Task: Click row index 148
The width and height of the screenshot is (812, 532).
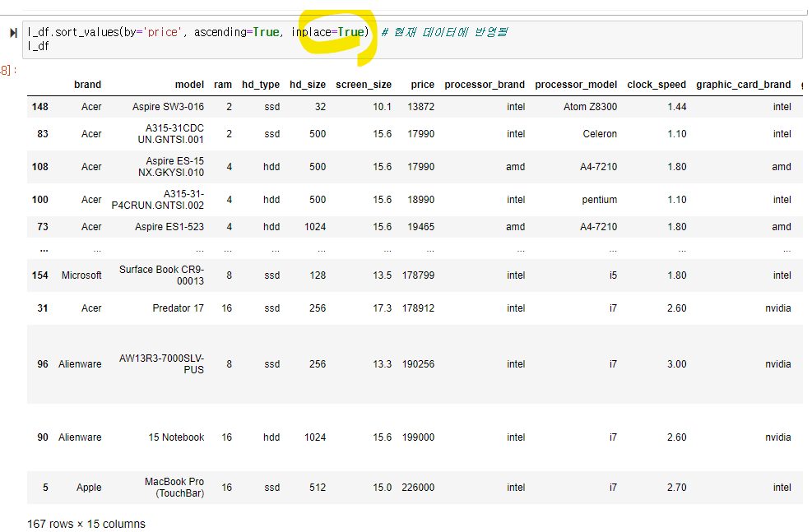Action: 39,107
